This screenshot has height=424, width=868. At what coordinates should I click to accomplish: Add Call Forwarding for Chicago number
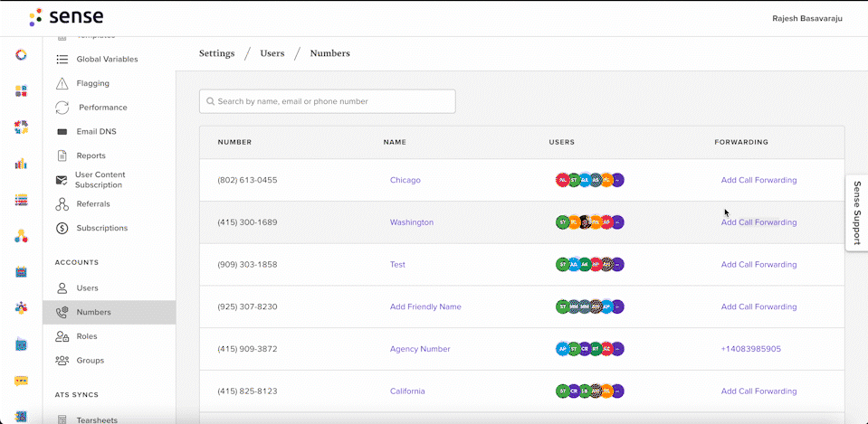[x=759, y=180]
